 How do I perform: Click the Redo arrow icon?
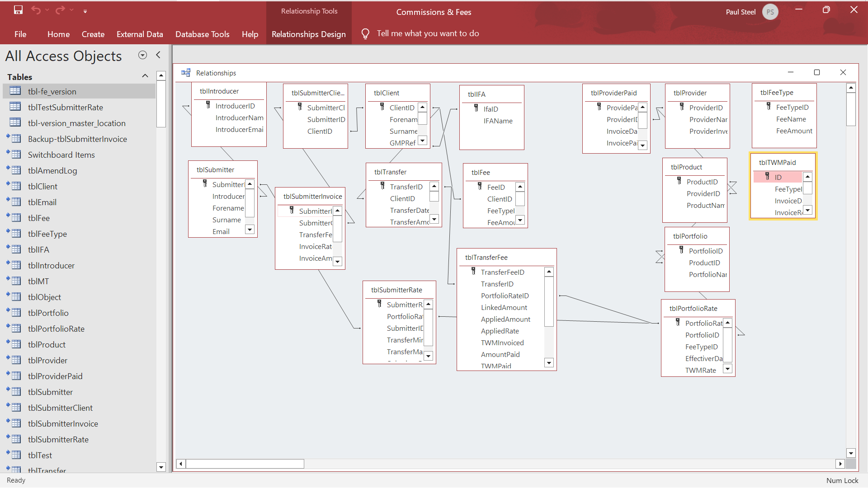point(60,10)
